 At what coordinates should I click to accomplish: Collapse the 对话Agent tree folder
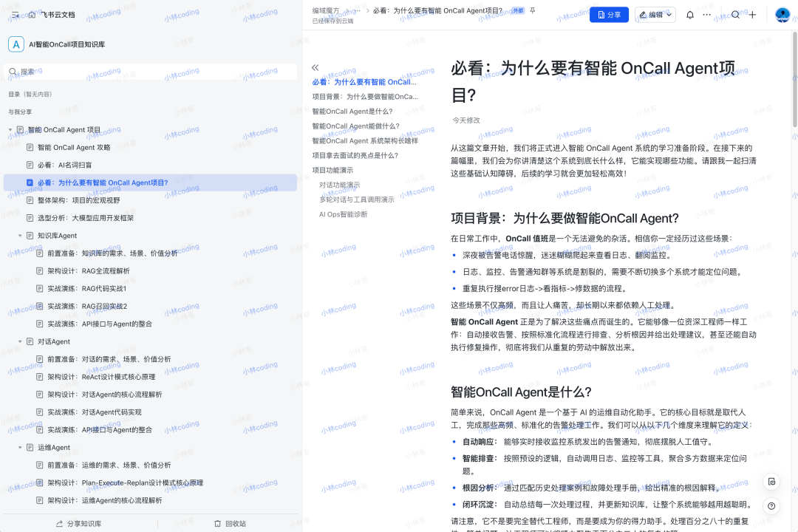tap(21, 341)
